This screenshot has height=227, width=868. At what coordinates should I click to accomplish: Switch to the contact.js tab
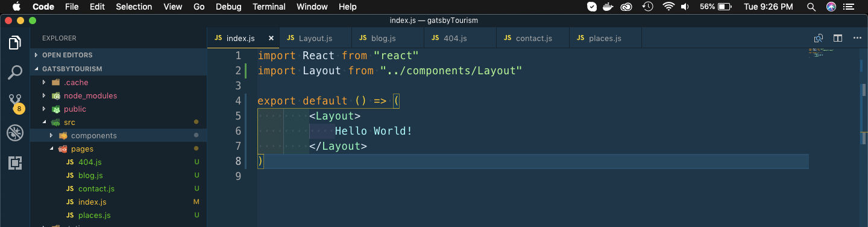click(533, 38)
